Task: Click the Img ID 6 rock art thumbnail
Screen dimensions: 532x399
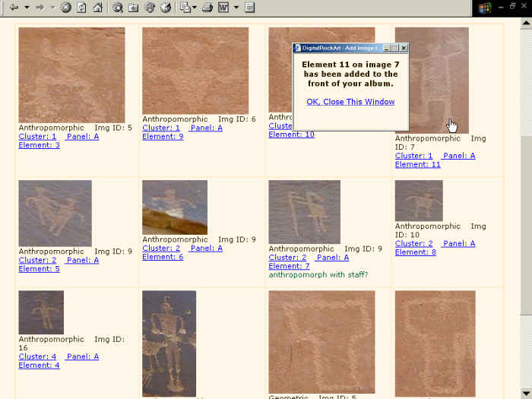Action: [195, 71]
